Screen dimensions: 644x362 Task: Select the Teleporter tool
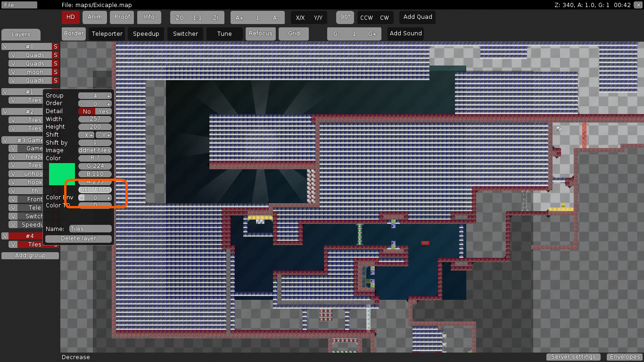(x=107, y=33)
